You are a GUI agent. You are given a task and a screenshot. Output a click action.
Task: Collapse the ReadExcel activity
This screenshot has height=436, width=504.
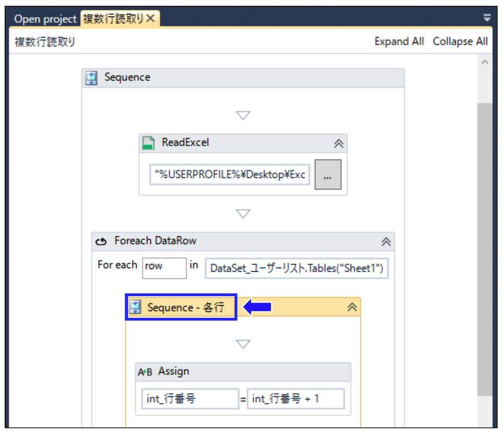339,143
